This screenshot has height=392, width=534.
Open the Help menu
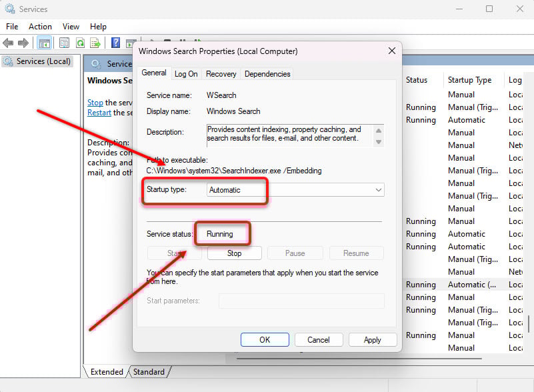click(x=98, y=27)
